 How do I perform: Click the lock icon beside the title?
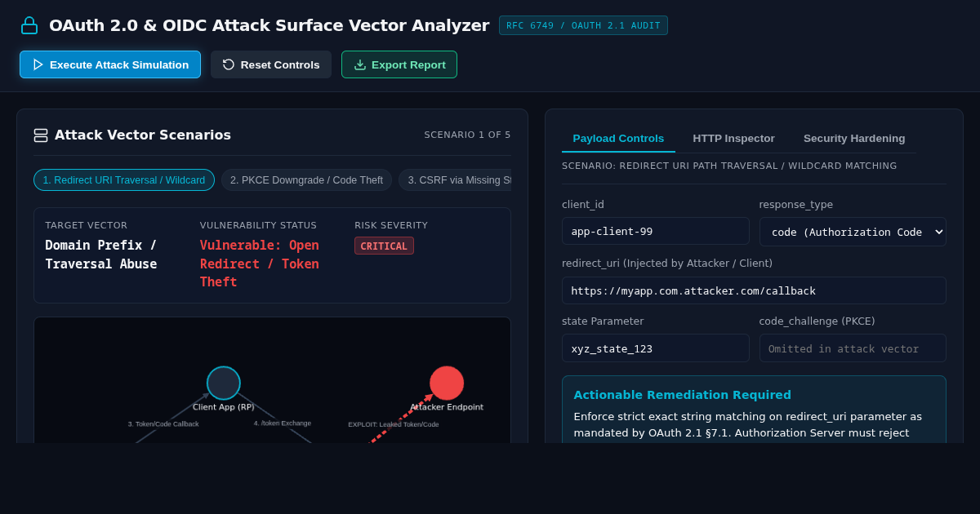click(29, 25)
